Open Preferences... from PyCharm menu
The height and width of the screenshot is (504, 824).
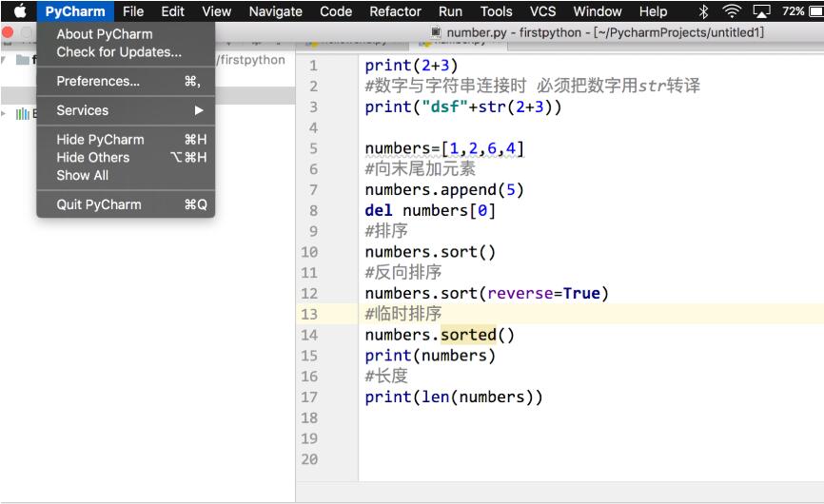click(98, 81)
